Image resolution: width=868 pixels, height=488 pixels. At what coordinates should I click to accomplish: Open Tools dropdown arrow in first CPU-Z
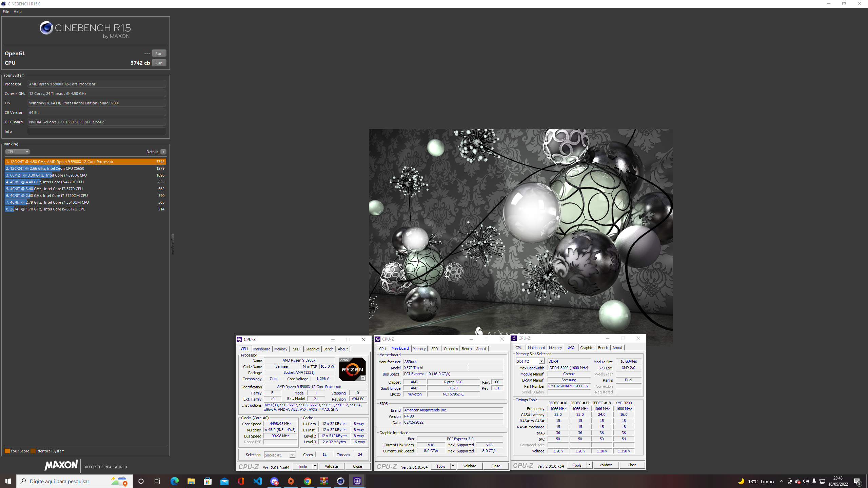point(315,466)
